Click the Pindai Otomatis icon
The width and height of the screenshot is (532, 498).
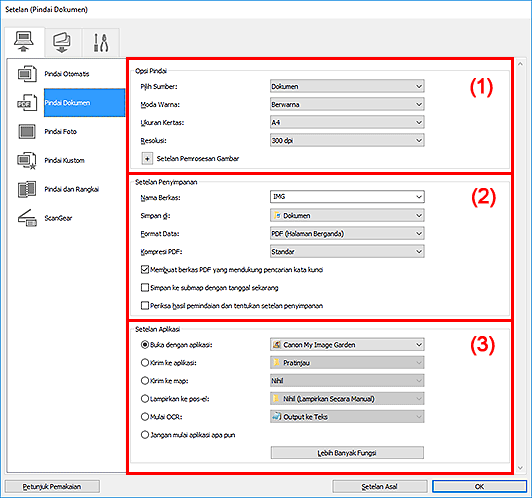27,74
